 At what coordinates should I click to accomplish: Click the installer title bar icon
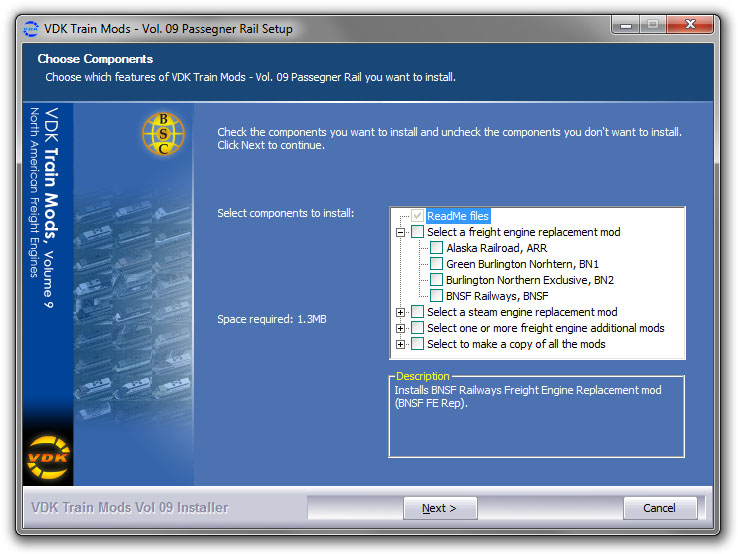30,29
